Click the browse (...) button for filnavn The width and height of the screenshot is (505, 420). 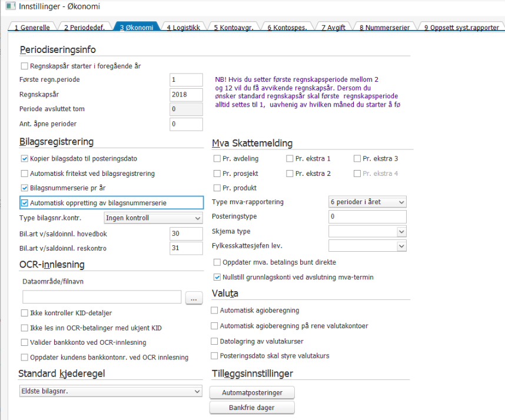click(x=194, y=298)
